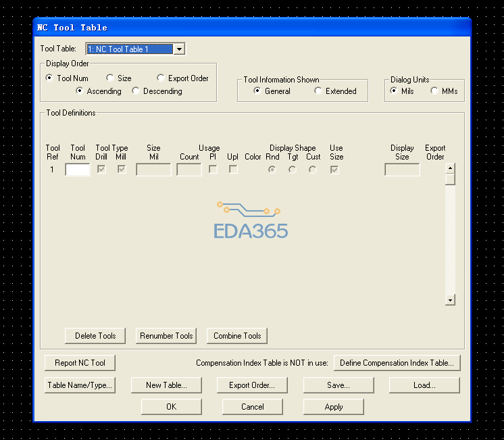Switch to Extended tool information

tap(318, 91)
